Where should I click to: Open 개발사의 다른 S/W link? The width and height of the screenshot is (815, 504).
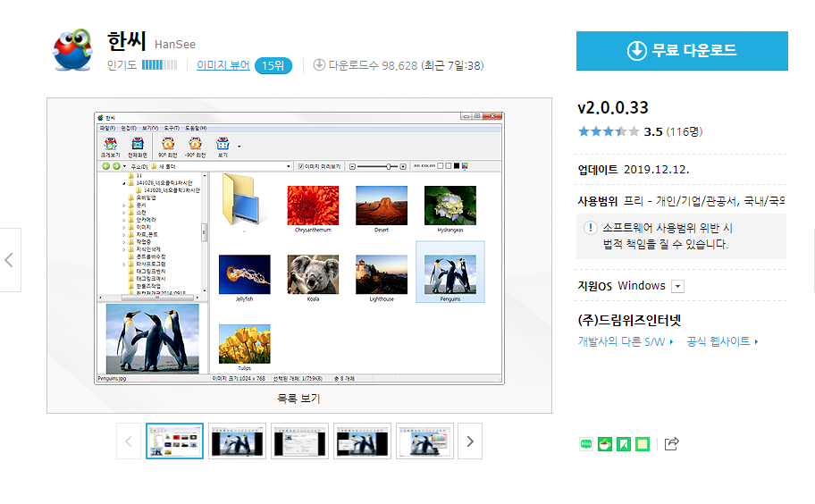click(626, 341)
